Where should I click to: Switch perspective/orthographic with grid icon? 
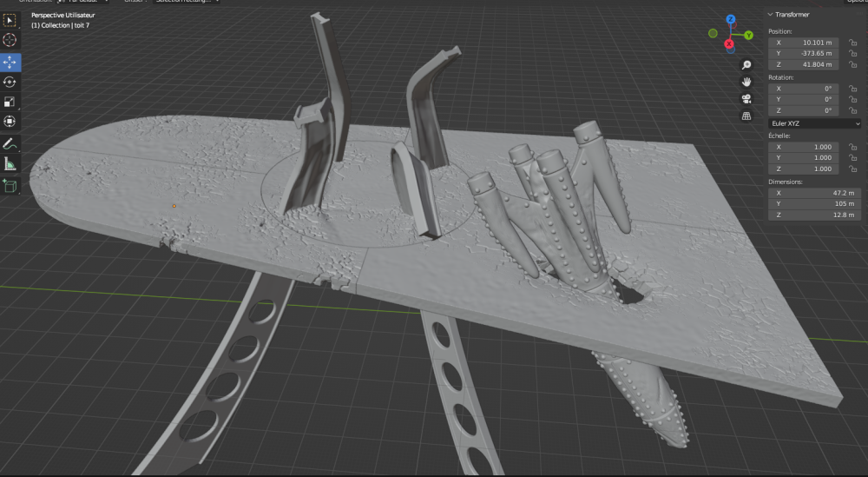pos(746,116)
